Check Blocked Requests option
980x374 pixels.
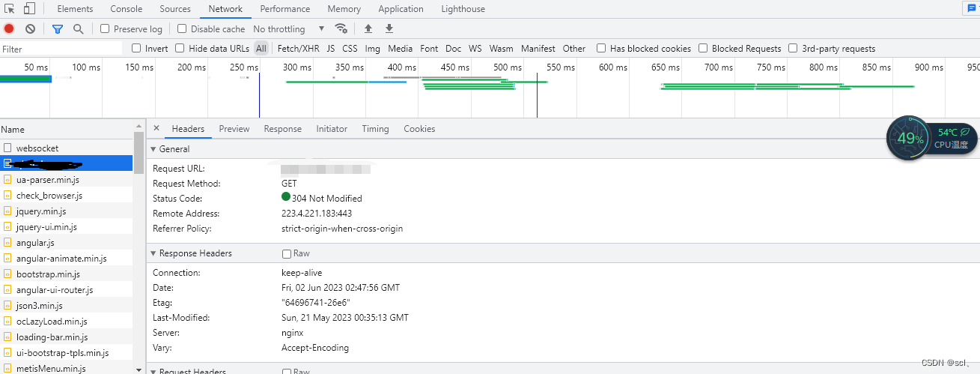(703, 48)
